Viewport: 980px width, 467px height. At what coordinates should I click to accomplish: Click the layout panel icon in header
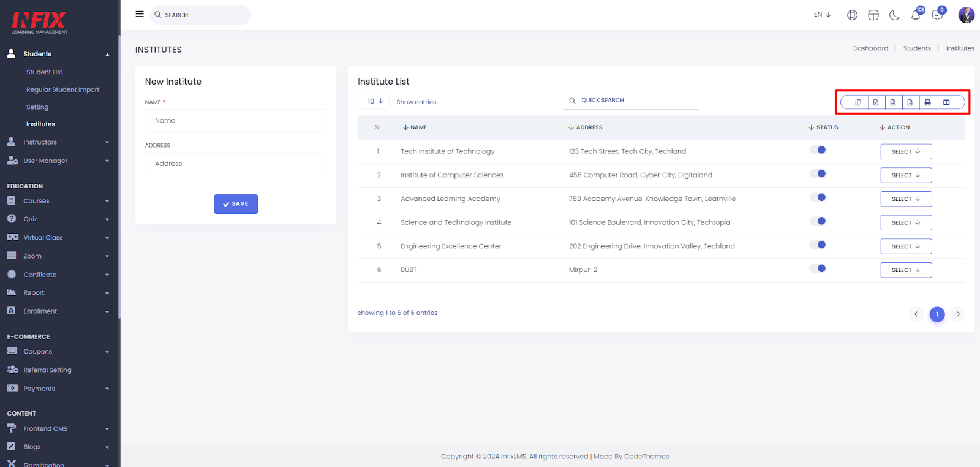873,15
